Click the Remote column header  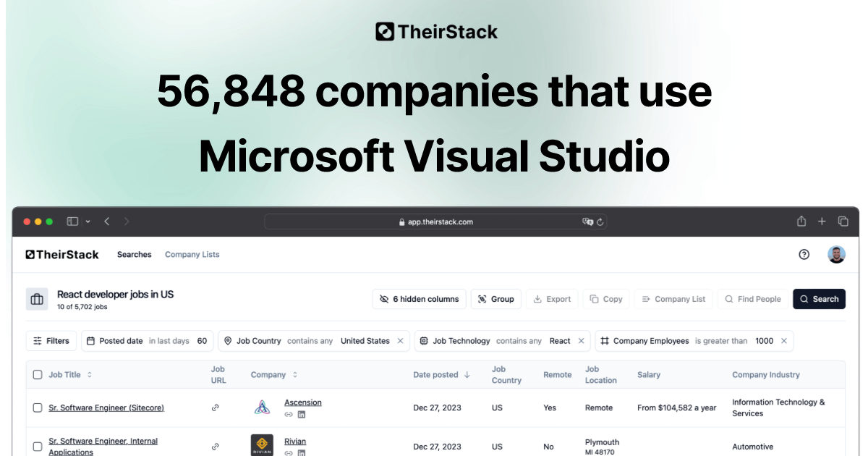(x=557, y=375)
